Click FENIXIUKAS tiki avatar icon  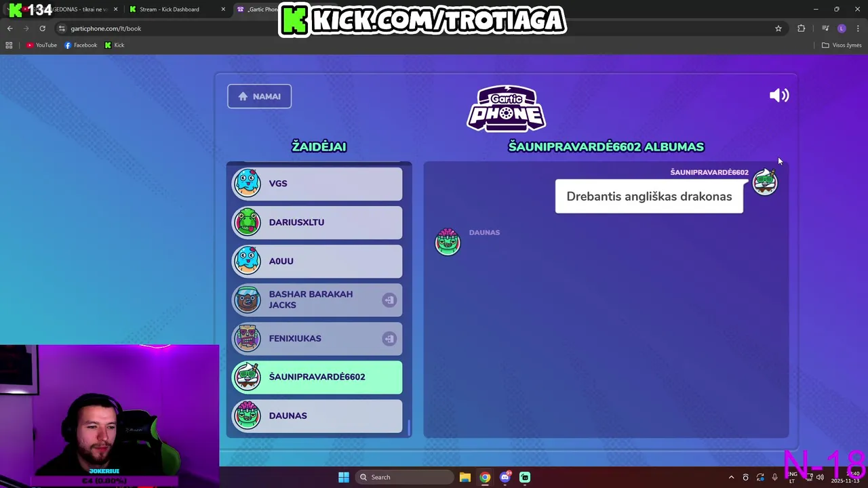(247, 338)
